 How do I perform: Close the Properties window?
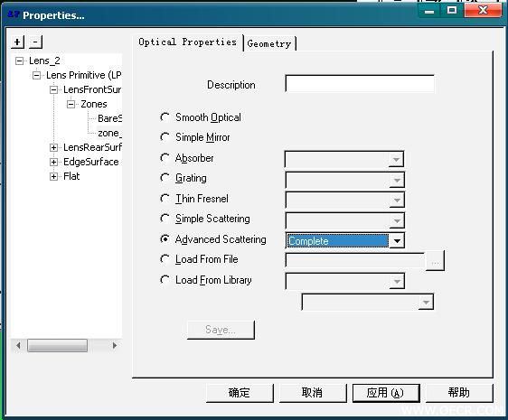point(483,11)
